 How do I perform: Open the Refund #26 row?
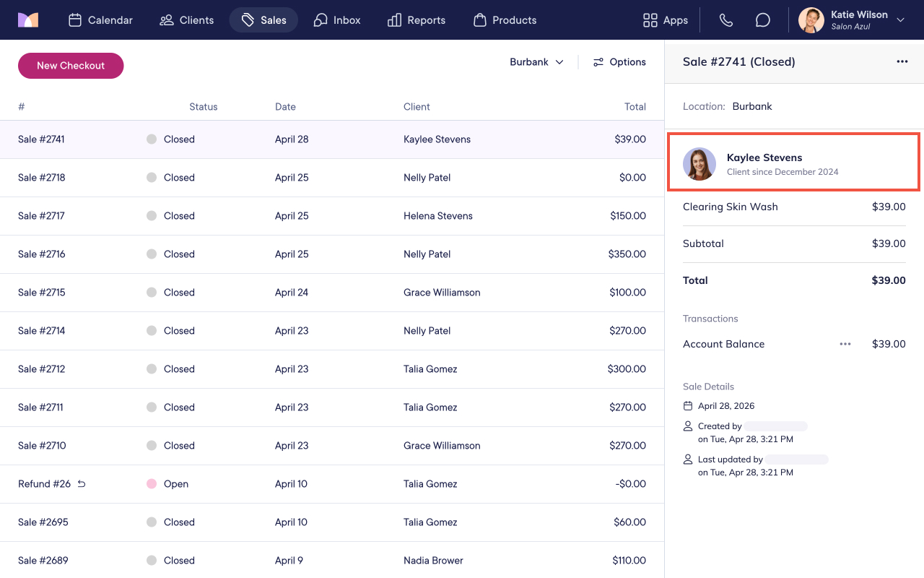pos(332,484)
